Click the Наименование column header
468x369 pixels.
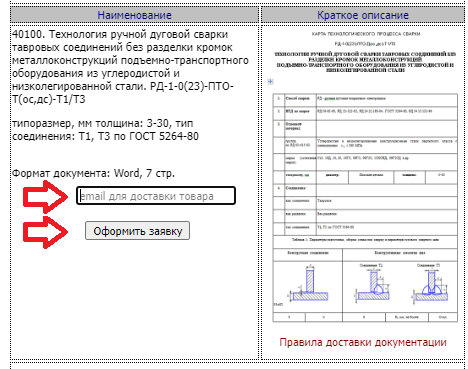[134, 15]
